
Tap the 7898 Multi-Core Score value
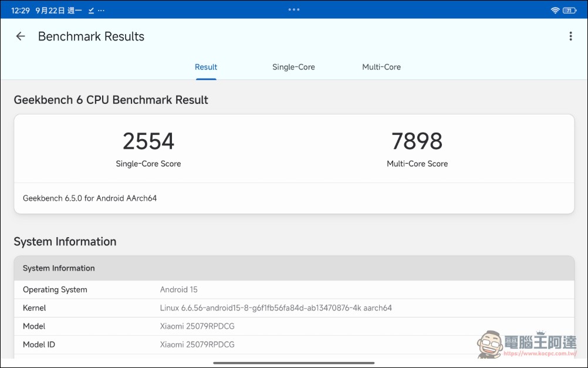(417, 141)
